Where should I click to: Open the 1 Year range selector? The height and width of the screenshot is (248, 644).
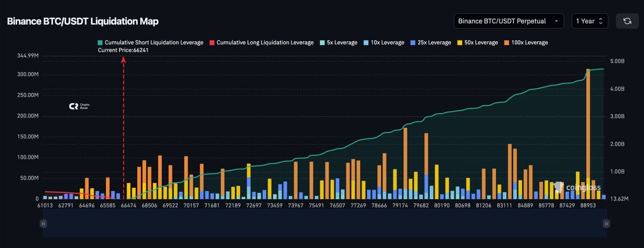[589, 21]
